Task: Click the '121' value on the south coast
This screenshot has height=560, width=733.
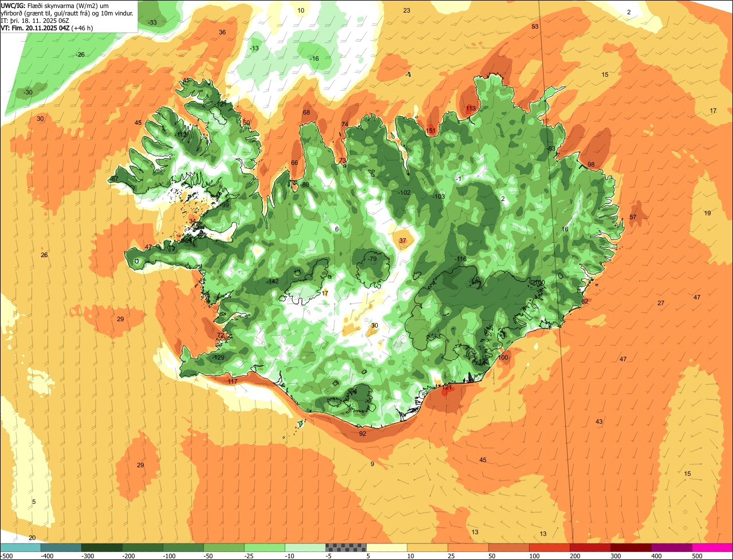Action: (x=447, y=388)
